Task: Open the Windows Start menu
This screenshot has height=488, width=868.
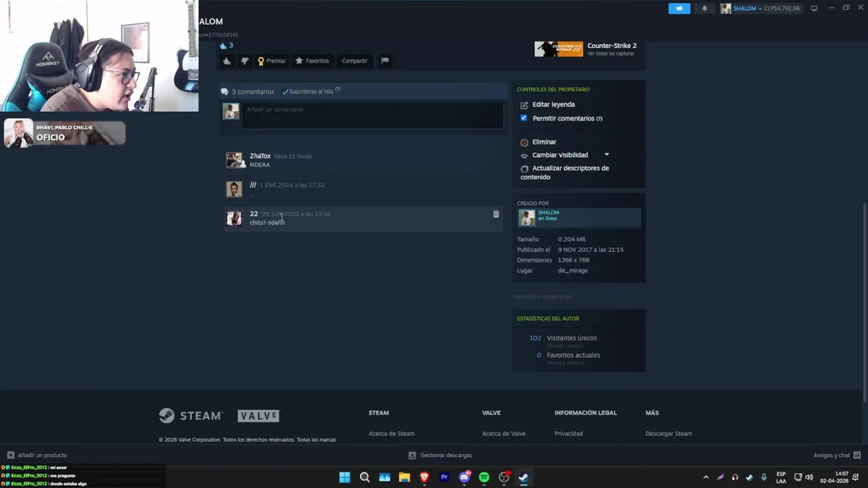Action: 344,477
